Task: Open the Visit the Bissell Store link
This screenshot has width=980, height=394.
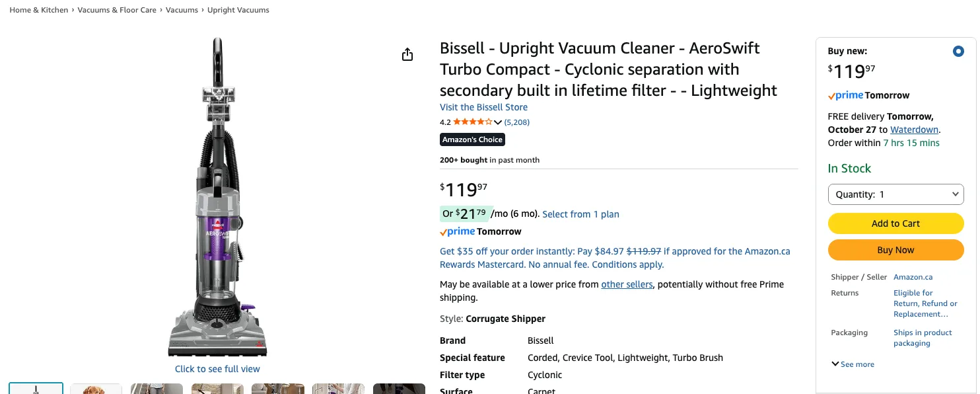Action: 483,107
